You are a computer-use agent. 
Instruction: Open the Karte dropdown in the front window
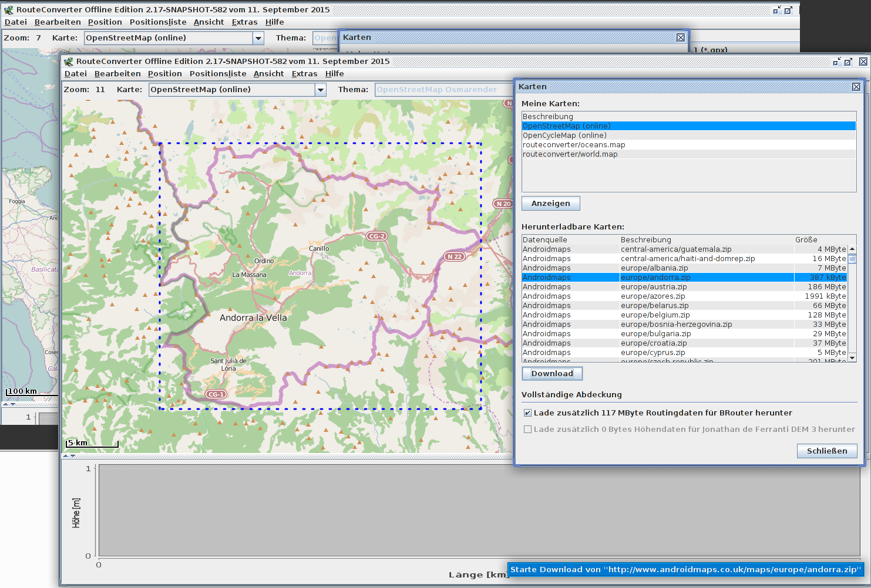click(321, 90)
